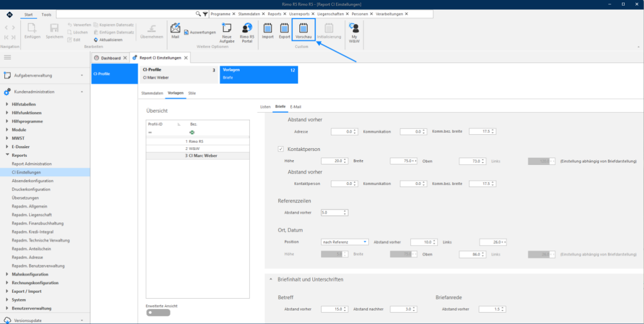The width and height of the screenshot is (644, 324).
Task: Refresh data with Aktualisieren
Action: (109, 39)
